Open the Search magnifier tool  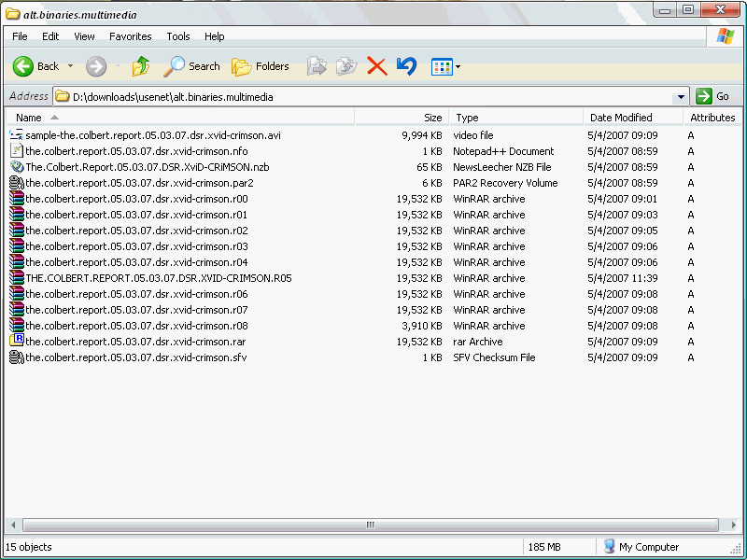click(191, 66)
